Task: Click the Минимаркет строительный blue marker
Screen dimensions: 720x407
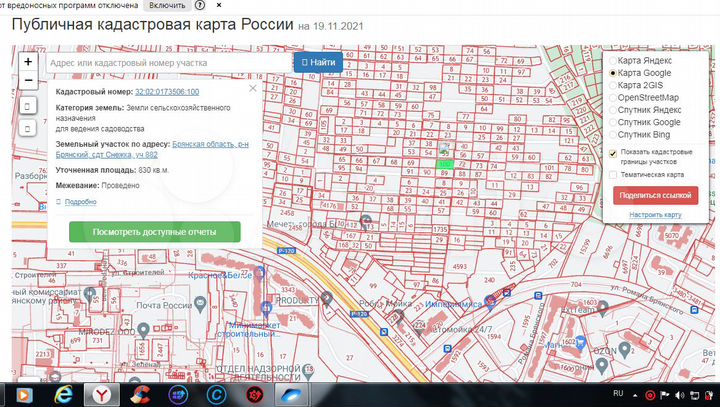Action: coord(266,309)
